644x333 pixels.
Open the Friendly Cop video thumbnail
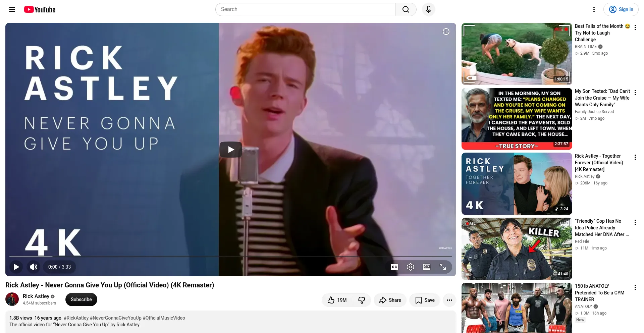click(x=517, y=248)
